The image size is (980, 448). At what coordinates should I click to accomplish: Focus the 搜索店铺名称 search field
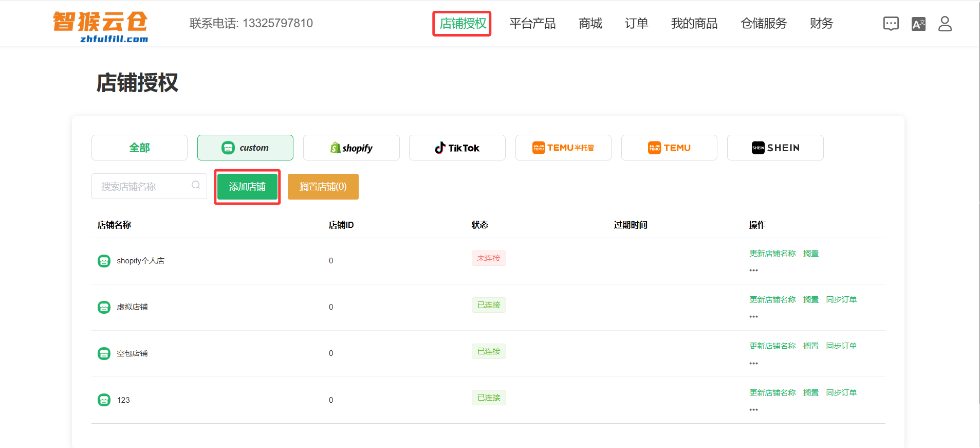(x=149, y=186)
